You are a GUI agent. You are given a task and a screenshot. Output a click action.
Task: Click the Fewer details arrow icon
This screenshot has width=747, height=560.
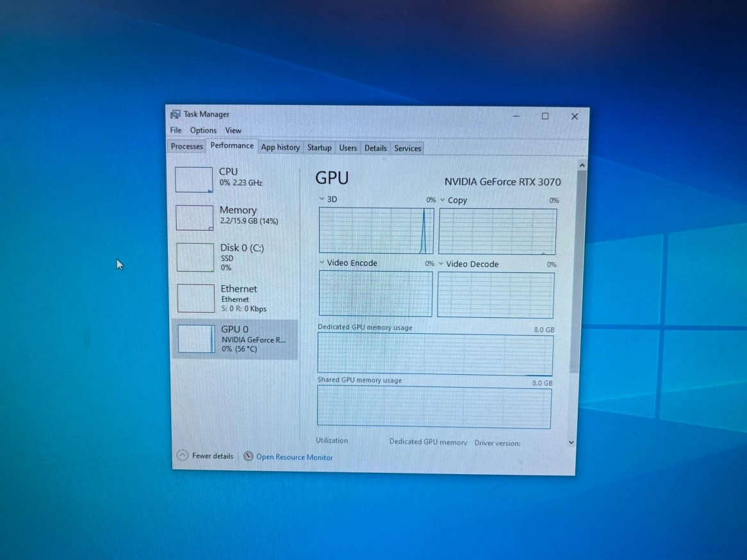click(x=183, y=455)
